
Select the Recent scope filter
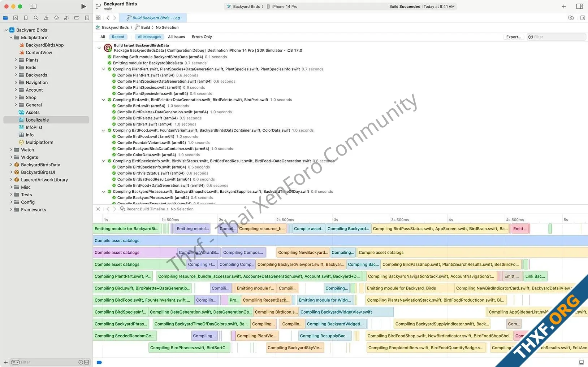pyautogui.click(x=118, y=37)
